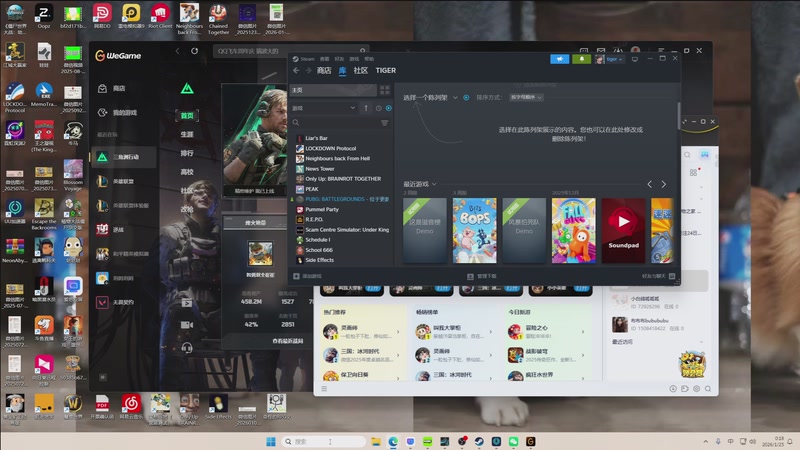This screenshot has height=450, width=800.
Task: Select WeGame 高校 tab
Action: click(187, 172)
